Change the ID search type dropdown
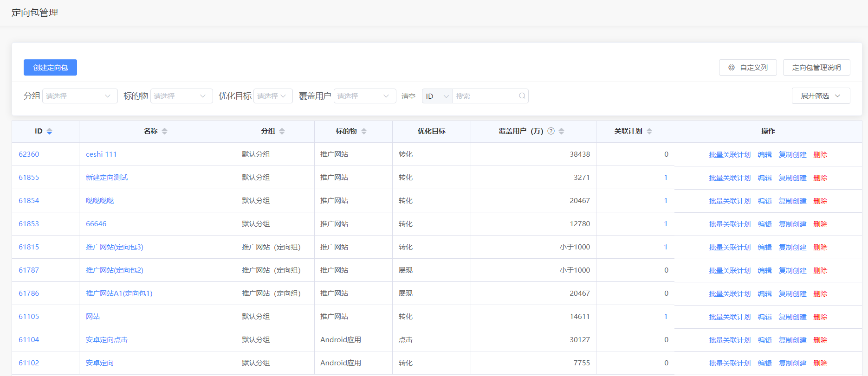The image size is (868, 376). (x=437, y=96)
